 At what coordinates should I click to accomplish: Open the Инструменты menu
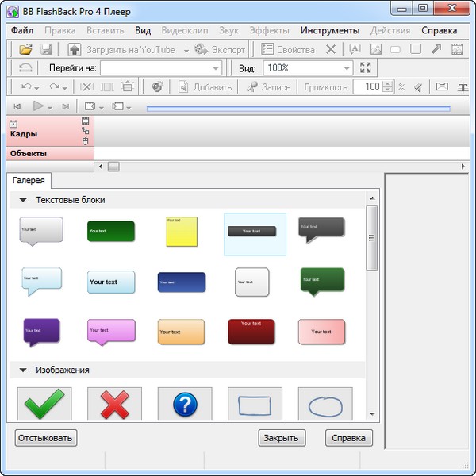329,31
